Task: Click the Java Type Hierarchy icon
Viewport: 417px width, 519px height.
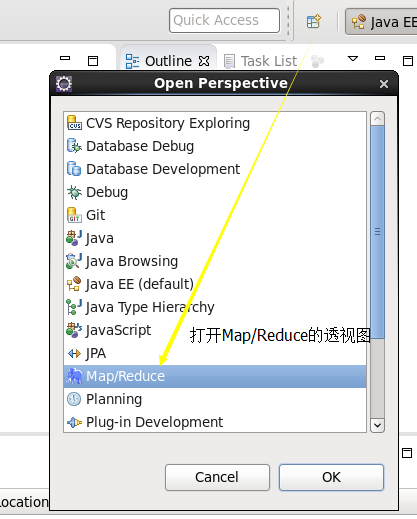Action: click(74, 307)
